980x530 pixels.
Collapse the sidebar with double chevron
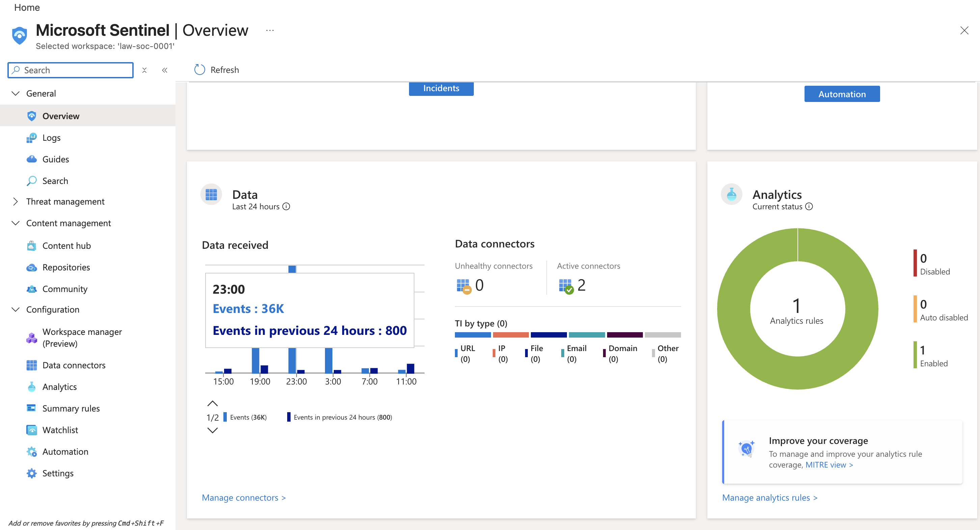[x=165, y=70]
